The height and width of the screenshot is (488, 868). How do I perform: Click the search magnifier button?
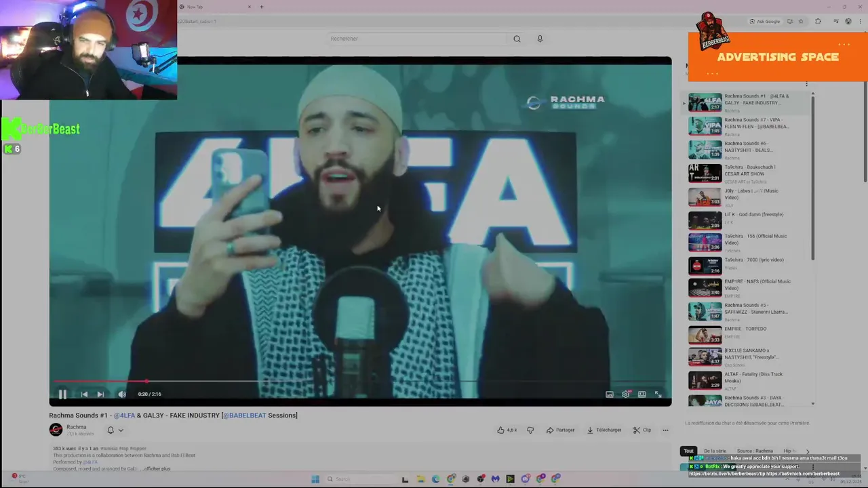pyautogui.click(x=517, y=39)
